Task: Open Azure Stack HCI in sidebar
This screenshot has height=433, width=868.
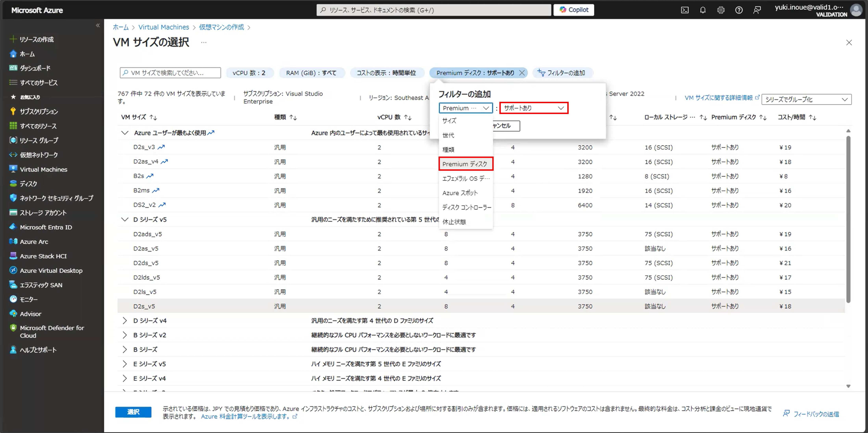Action: pos(43,256)
